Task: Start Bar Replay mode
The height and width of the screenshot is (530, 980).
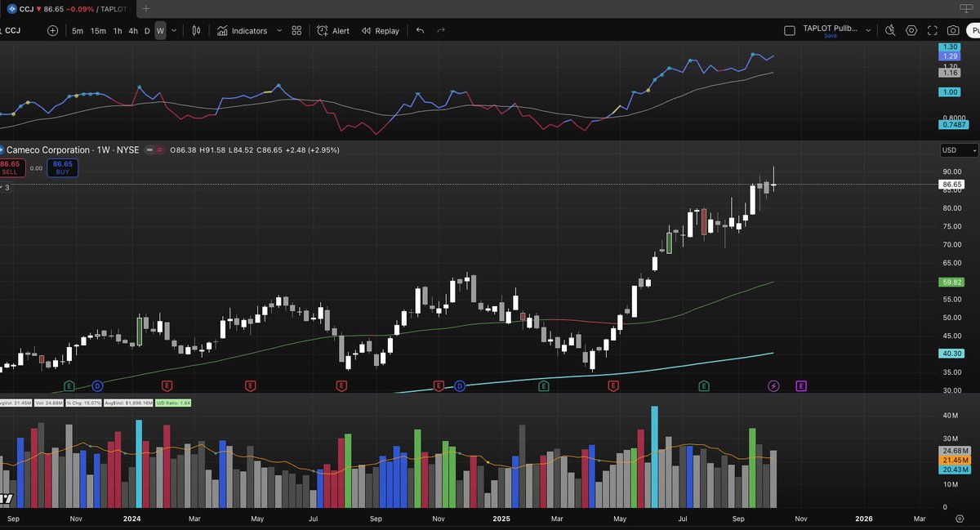Action: [x=380, y=31]
